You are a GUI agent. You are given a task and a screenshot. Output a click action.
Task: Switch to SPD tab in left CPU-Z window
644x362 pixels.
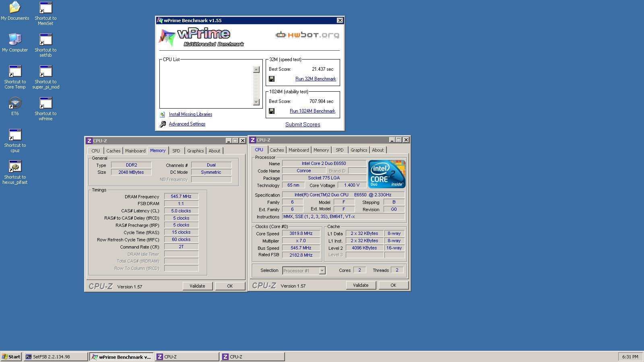click(176, 151)
